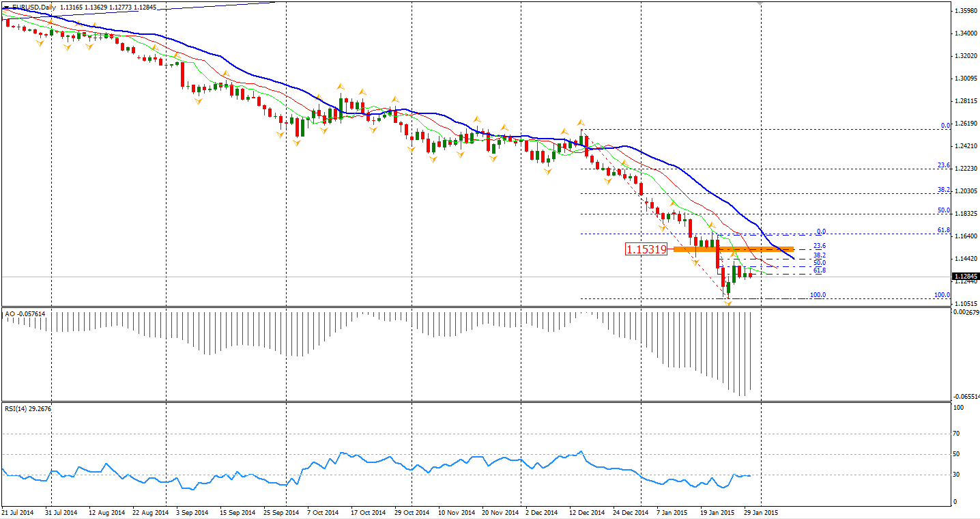980x519 pixels.
Task: Click the 21 Jul 2014 date label
Action: coord(18,511)
